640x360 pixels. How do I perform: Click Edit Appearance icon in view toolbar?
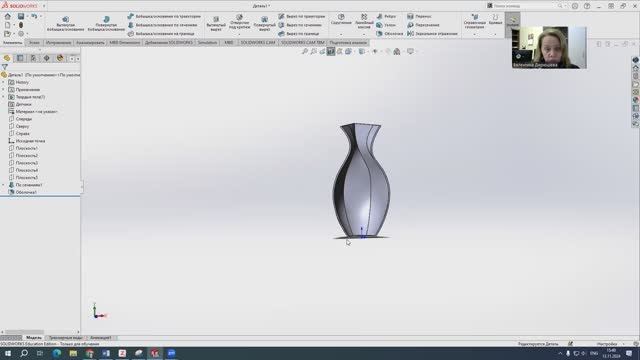coord(388,51)
